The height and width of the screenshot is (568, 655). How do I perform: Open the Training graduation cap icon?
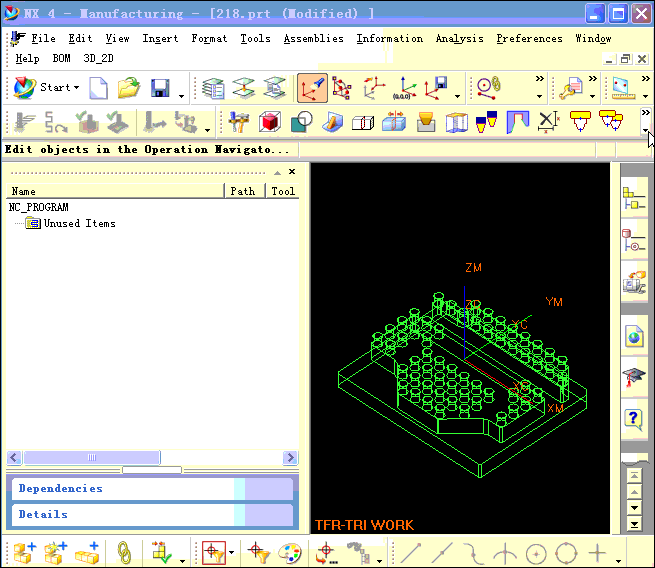click(x=634, y=376)
